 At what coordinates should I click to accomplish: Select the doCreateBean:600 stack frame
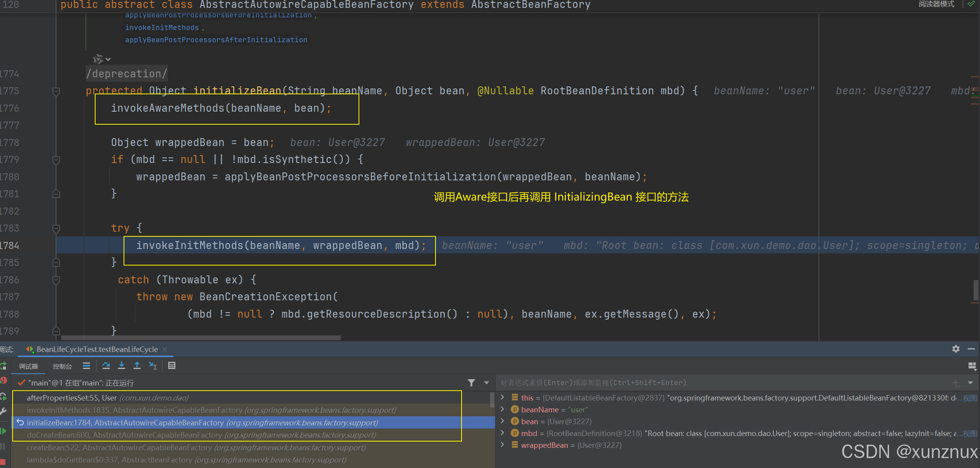(x=253, y=435)
